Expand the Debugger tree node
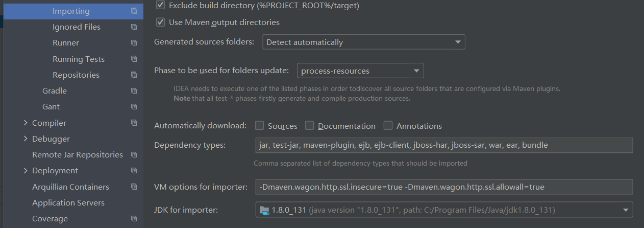Image resolution: width=644 pixels, height=228 pixels. 26,139
